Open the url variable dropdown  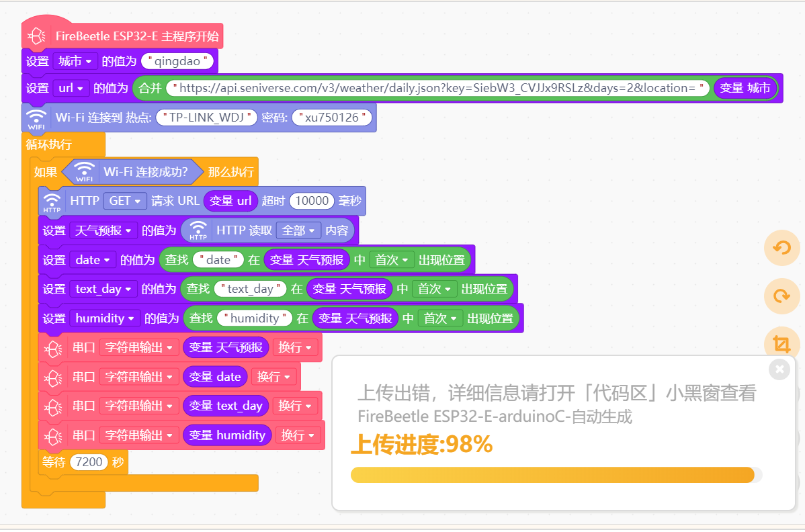71,88
